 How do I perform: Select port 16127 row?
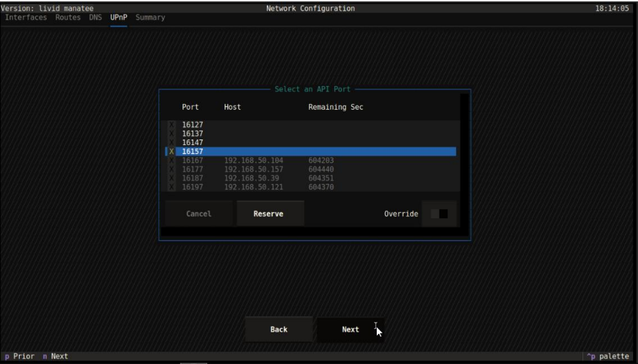[311, 125]
